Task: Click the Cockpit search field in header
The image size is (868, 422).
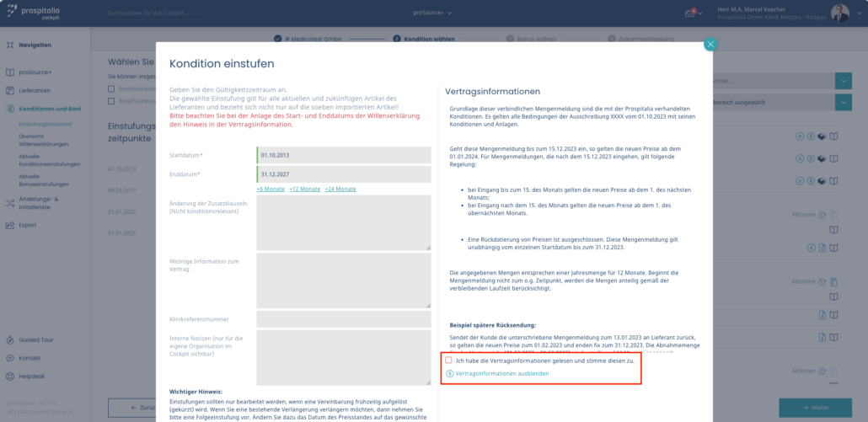Action: [x=156, y=13]
